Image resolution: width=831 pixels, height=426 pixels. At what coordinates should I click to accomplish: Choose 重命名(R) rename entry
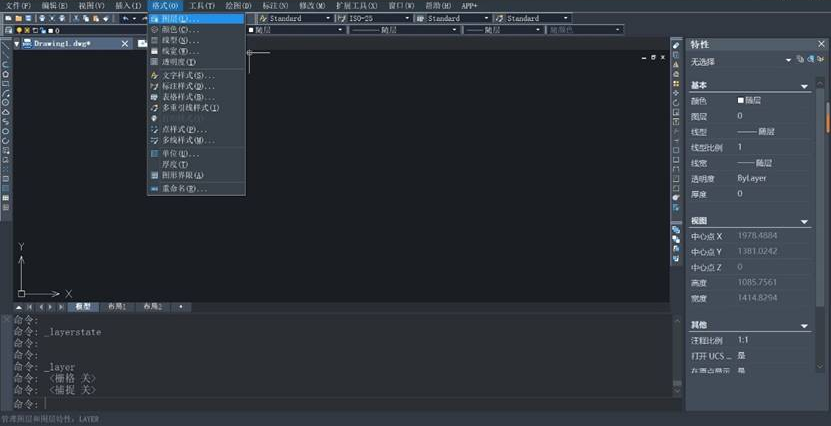click(196, 189)
